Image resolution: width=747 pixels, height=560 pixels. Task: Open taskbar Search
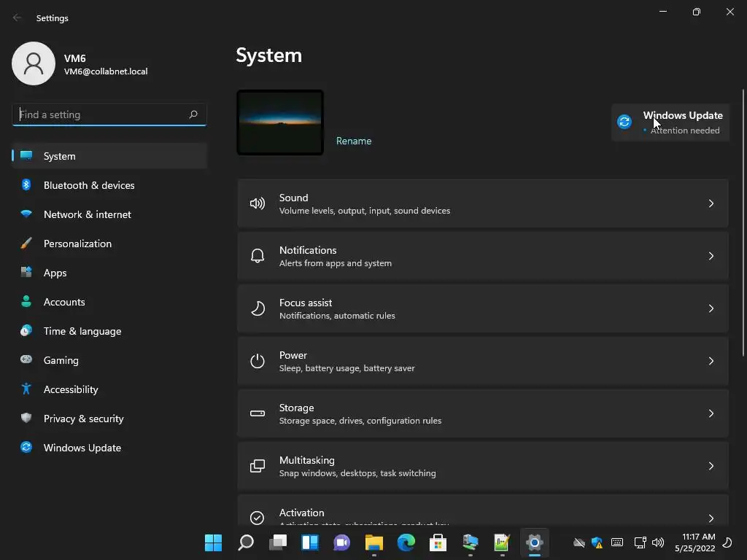(246, 542)
